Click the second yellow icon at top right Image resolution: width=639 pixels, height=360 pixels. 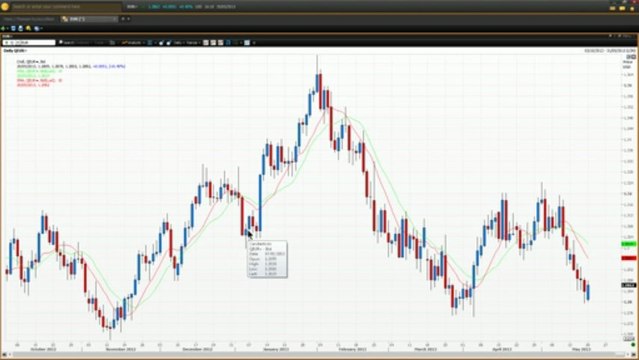click(622, 8)
